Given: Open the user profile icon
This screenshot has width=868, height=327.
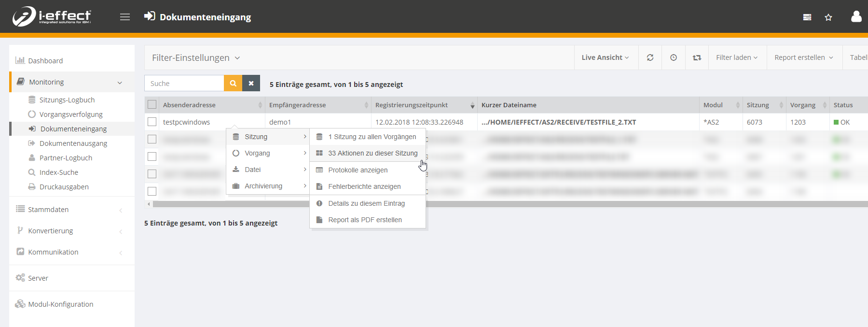Looking at the screenshot, I should (856, 17).
